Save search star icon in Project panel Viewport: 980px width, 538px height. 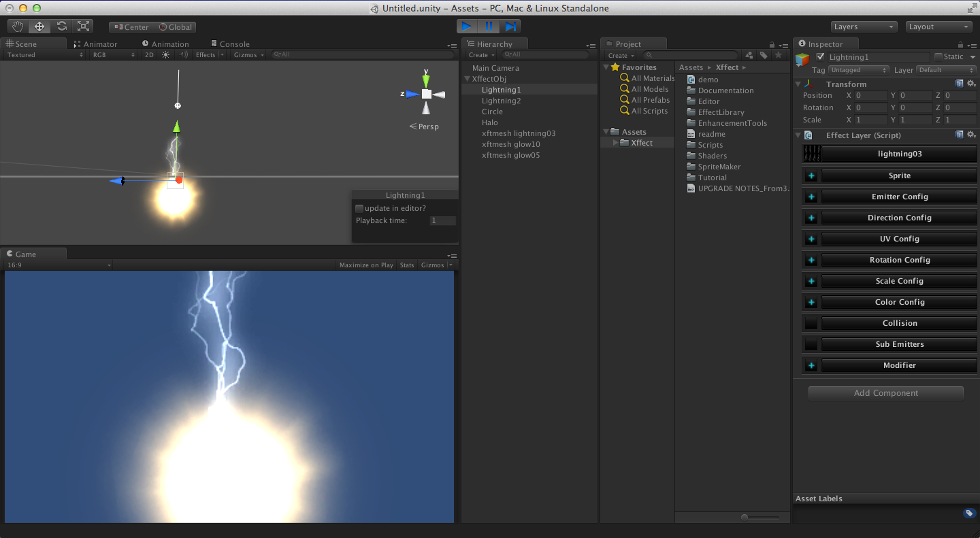[x=779, y=55]
